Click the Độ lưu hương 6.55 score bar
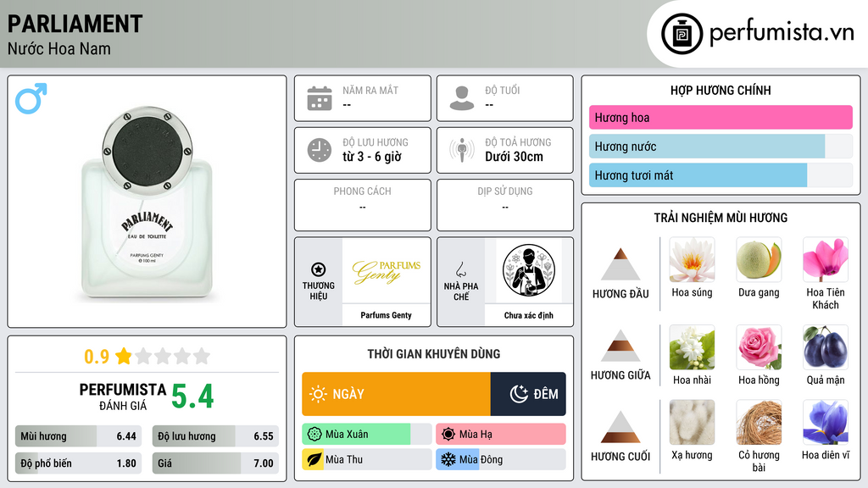Image resolution: width=868 pixels, height=488 pixels. [x=215, y=436]
